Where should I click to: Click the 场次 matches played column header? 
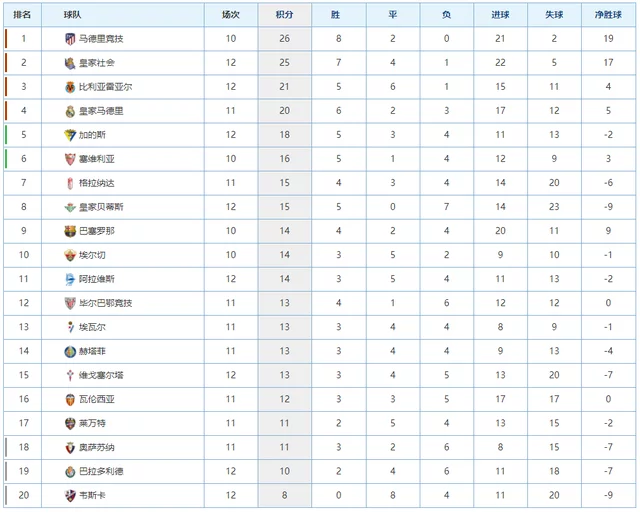tap(231, 15)
